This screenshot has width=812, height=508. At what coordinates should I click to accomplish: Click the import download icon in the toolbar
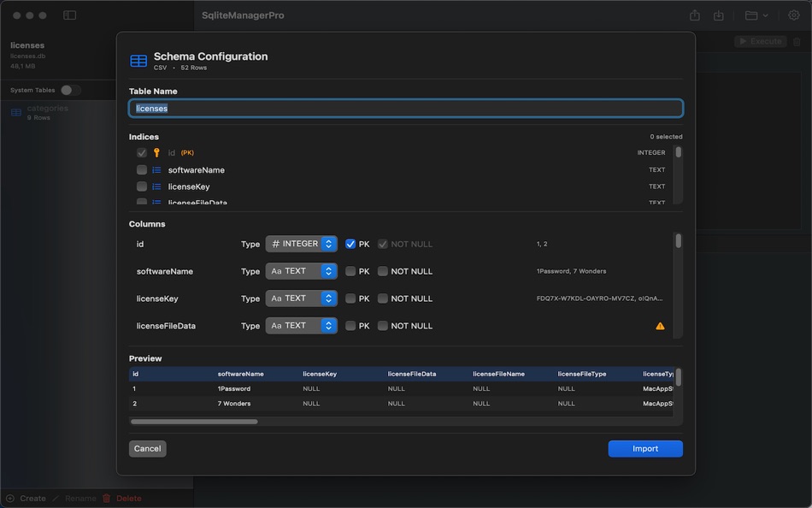point(718,15)
